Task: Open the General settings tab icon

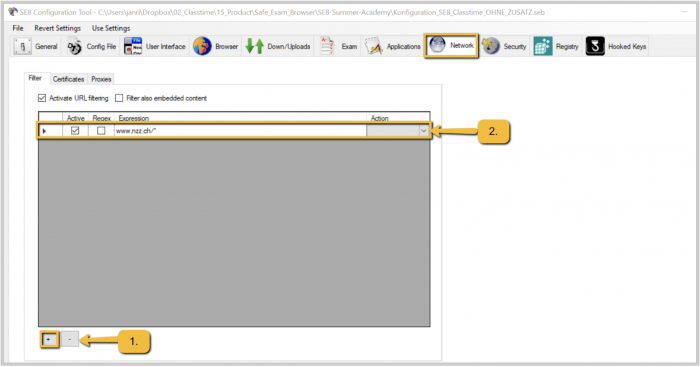Action: click(22, 46)
